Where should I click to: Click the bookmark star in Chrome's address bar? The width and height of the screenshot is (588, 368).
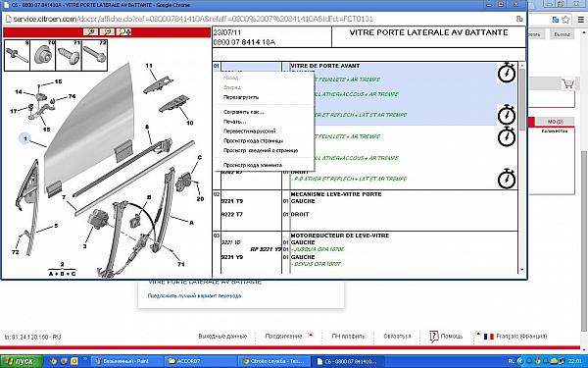coord(565,20)
